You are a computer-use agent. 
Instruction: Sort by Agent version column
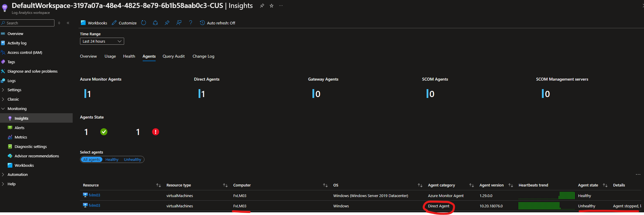coord(511,185)
